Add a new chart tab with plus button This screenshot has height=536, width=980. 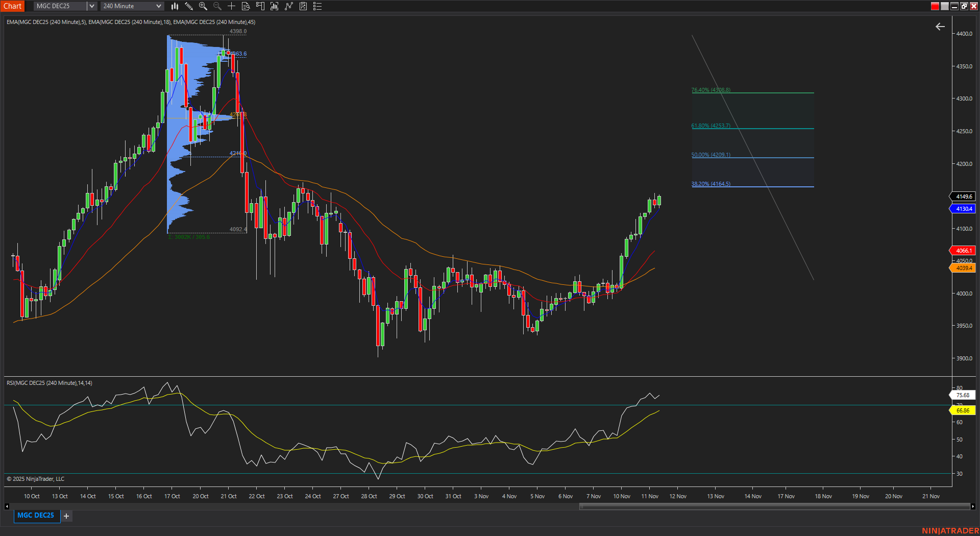[x=66, y=516]
